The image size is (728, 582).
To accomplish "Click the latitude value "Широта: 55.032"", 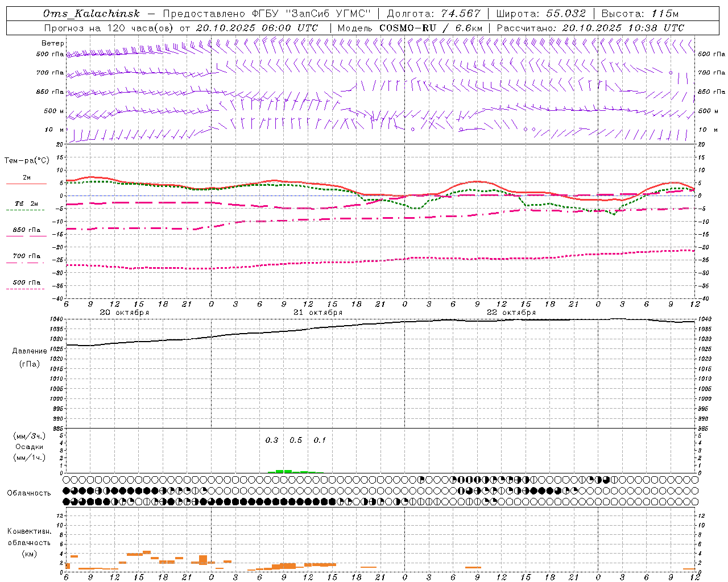I will click(541, 14).
